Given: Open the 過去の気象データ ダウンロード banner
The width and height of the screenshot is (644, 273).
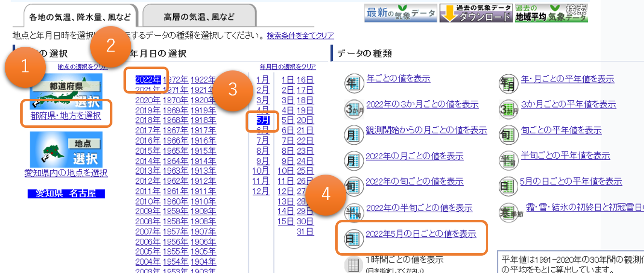Looking at the screenshot, I should [476, 14].
